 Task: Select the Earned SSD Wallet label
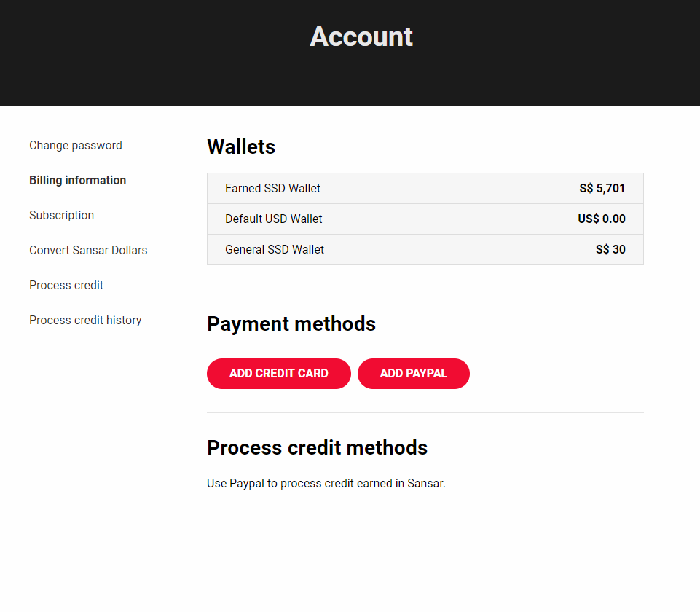(272, 189)
